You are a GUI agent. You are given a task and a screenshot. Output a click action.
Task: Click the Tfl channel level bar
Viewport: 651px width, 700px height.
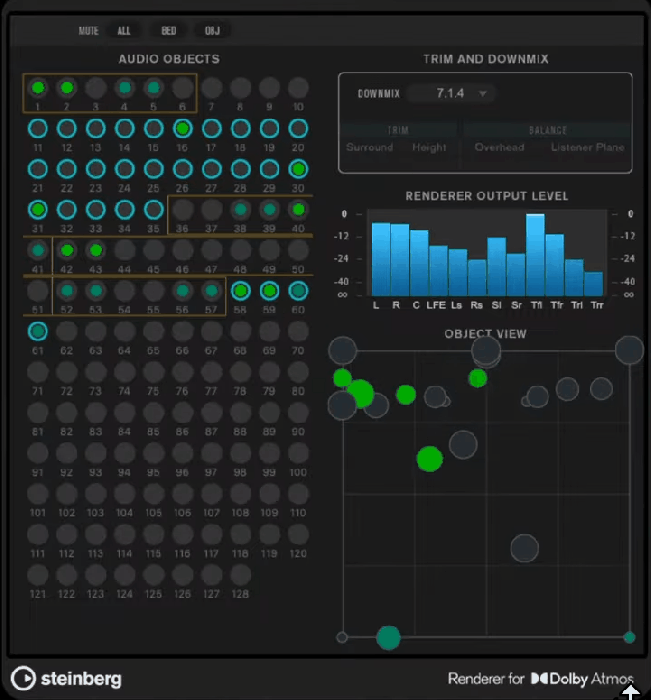pos(535,255)
